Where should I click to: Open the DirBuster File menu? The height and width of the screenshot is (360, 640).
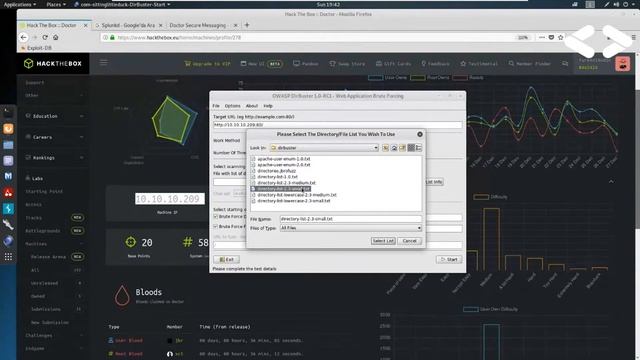coord(216,106)
